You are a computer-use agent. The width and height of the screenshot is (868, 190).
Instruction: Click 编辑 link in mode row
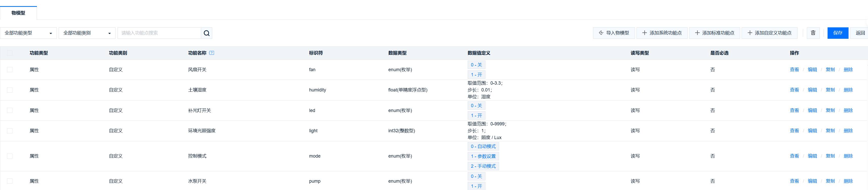[x=812, y=156]
